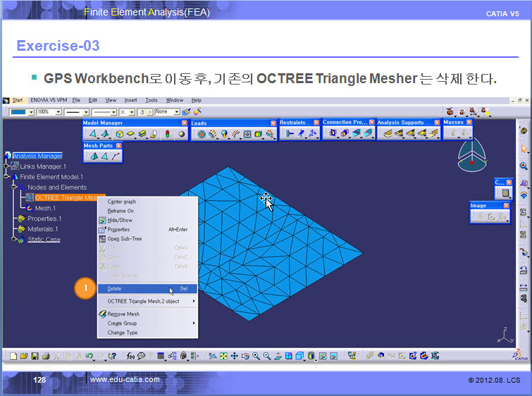Click the User Material sphere icon
Screen dimensions: 532x396
182,134
